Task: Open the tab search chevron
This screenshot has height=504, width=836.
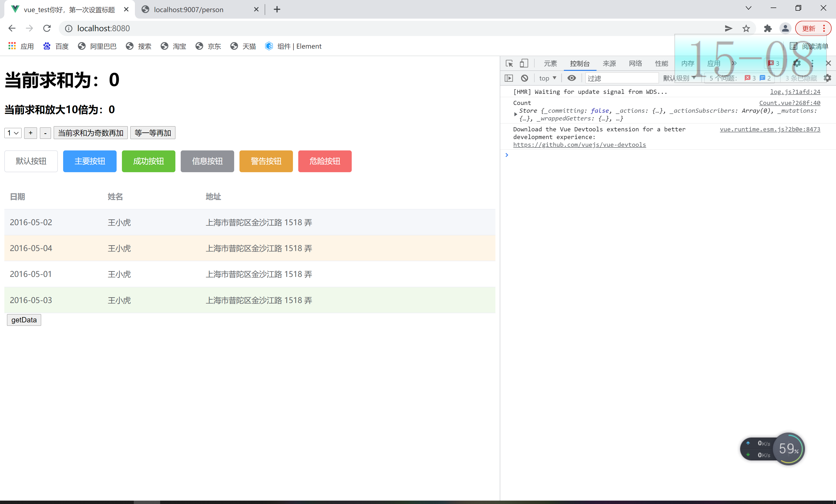Action: [x=748, y=8]
